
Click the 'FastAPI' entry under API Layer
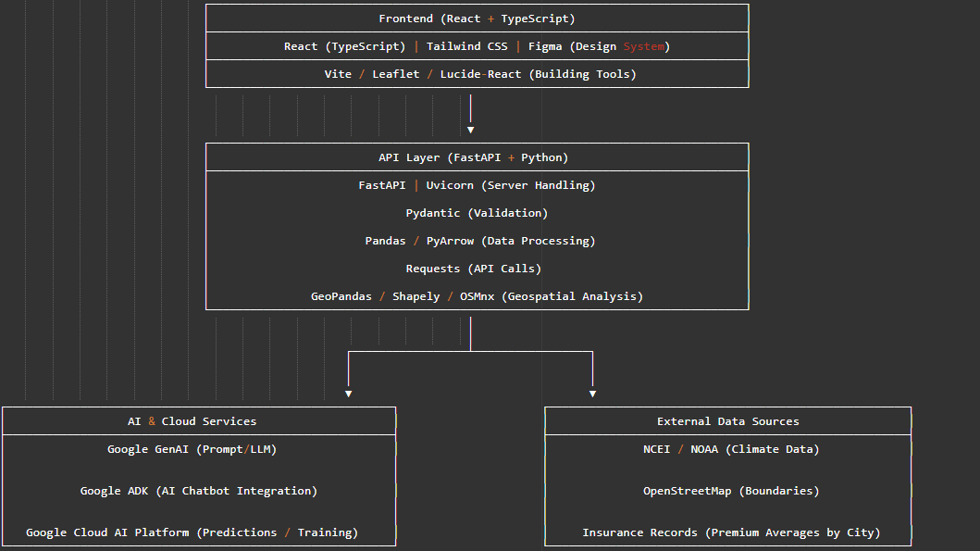click(382, 185)
